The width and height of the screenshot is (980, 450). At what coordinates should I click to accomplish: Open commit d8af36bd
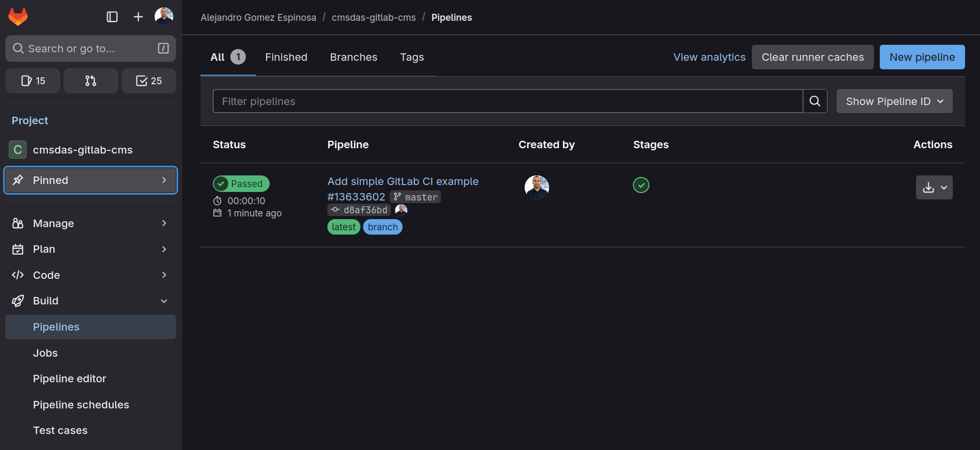[x=365, y=210]
